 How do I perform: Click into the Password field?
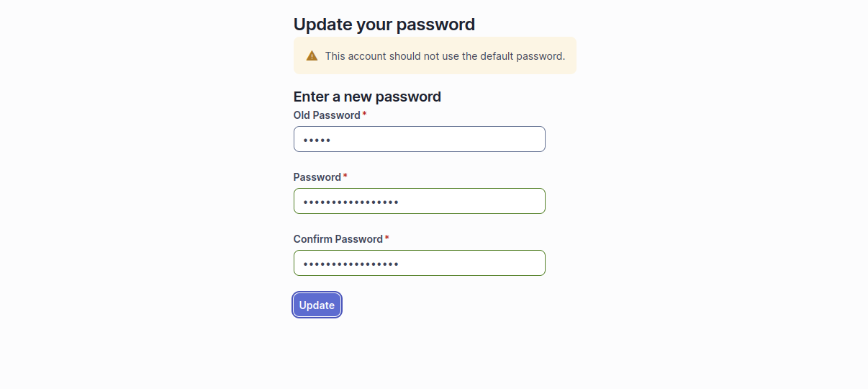point(419,201)
